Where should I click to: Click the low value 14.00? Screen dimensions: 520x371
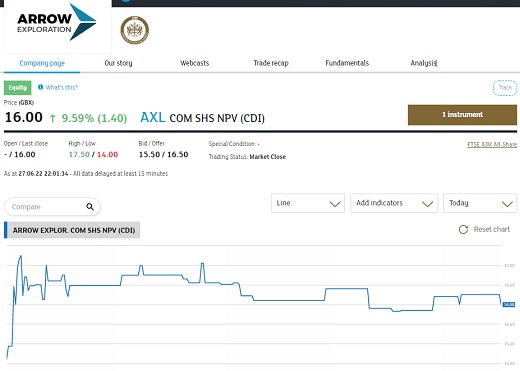click(x=107, y=155)
